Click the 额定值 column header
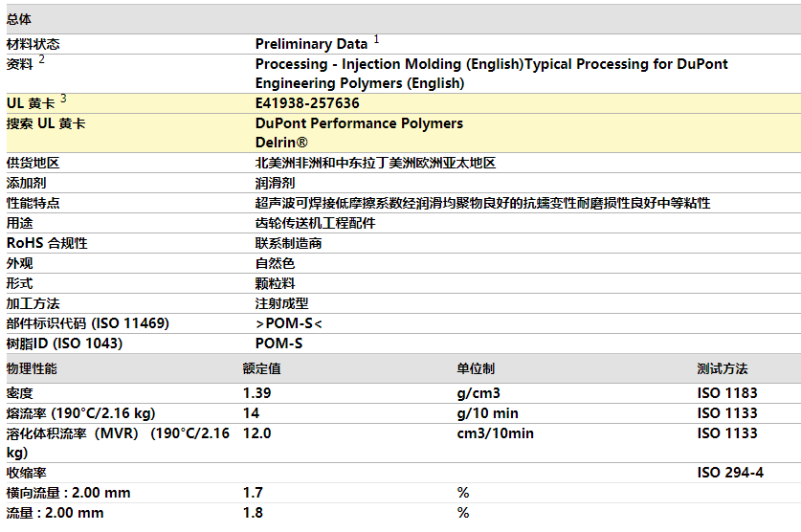The image size is (801, 532). 261,368
